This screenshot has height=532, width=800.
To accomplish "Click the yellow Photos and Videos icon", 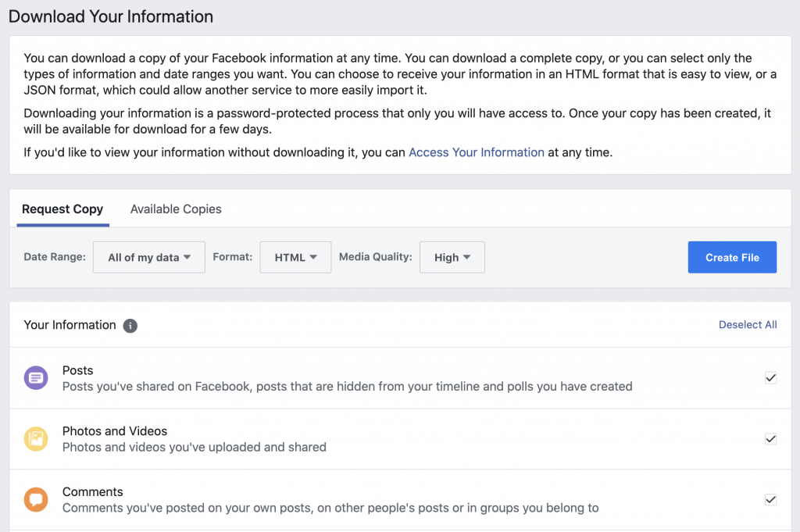I will tap(36, 439).
